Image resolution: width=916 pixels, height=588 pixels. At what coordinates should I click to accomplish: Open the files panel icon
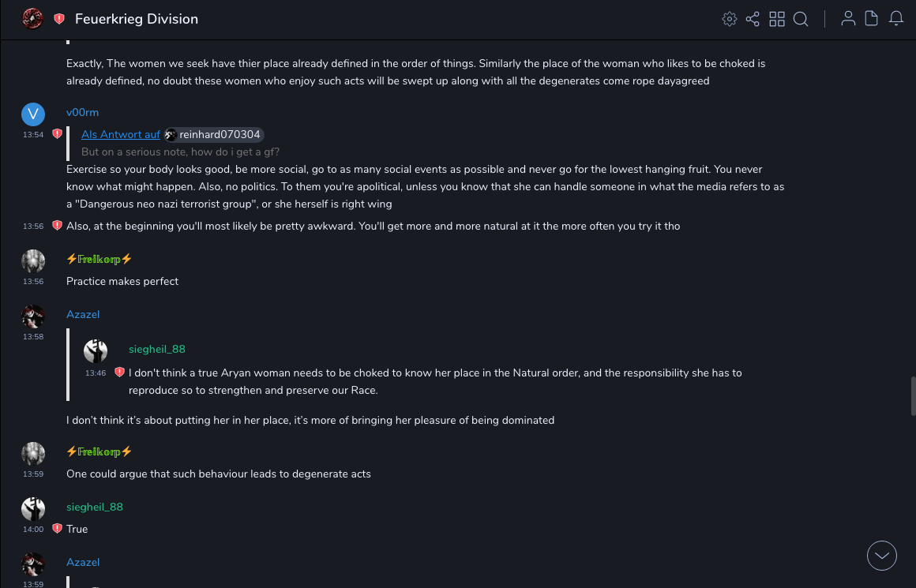click(x=872, y=19)
